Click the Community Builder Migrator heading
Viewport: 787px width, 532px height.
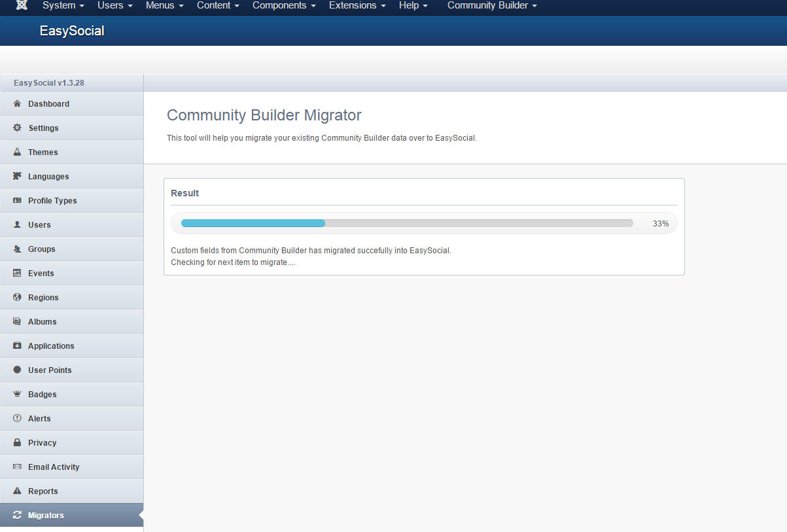tap(264, 115)
